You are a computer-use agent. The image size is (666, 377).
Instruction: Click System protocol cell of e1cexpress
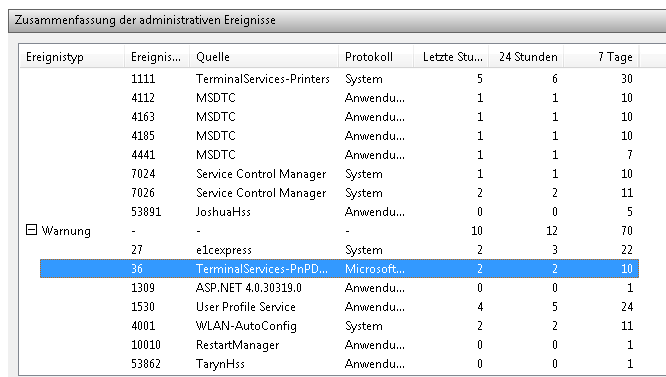(364, 250)
